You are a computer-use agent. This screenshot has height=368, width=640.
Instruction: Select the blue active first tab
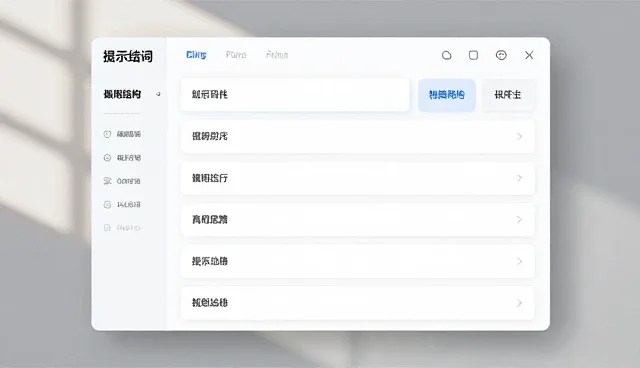point(196,55)
